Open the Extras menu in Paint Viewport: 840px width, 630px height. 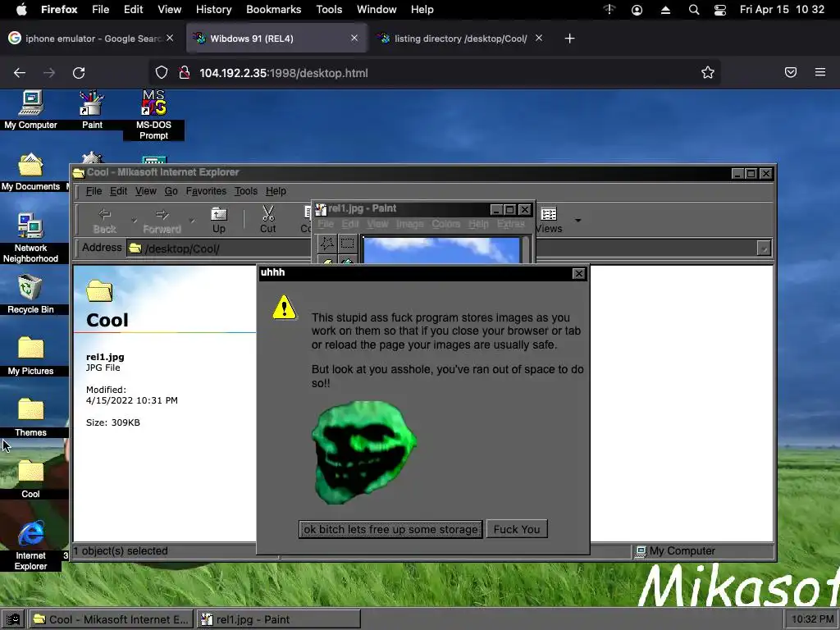tap(510, 224)
